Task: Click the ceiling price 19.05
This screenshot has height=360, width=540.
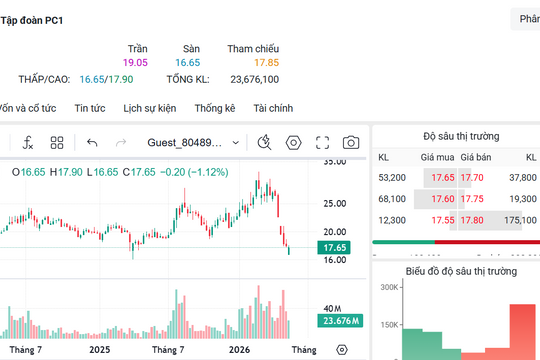Action: click(x=135, y=63)
